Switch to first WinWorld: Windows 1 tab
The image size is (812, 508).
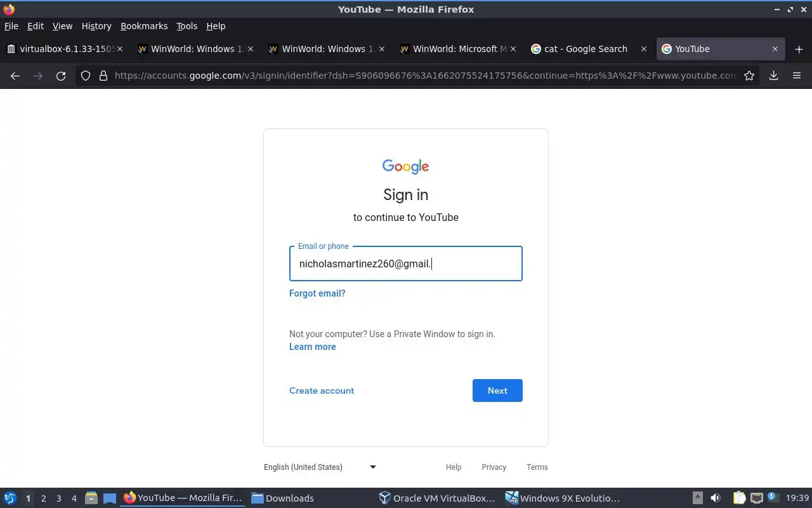point(195,49)
